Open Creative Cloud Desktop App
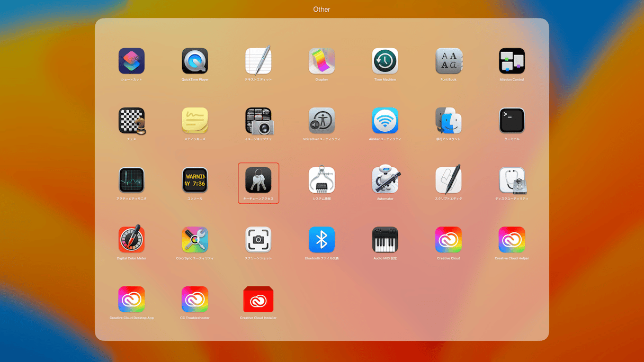 [131, 300]
